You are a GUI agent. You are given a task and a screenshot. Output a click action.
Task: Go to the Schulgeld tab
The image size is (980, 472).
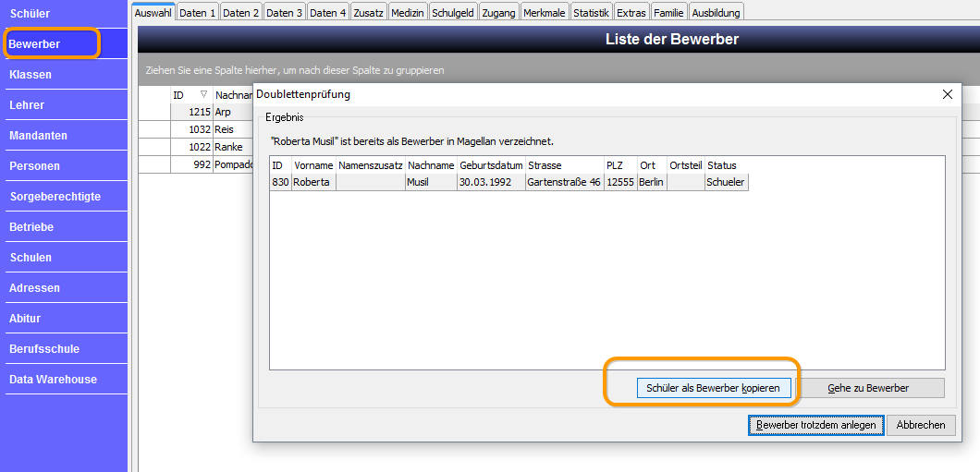pos(453,13)
